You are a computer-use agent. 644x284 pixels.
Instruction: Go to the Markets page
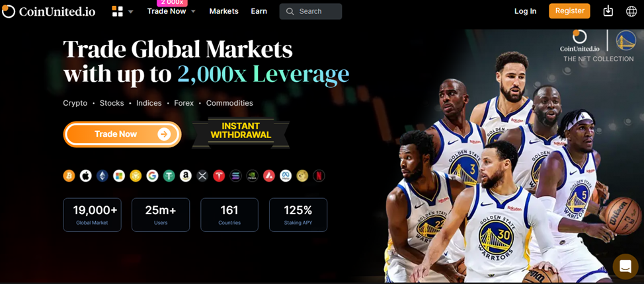pos(224,11)
